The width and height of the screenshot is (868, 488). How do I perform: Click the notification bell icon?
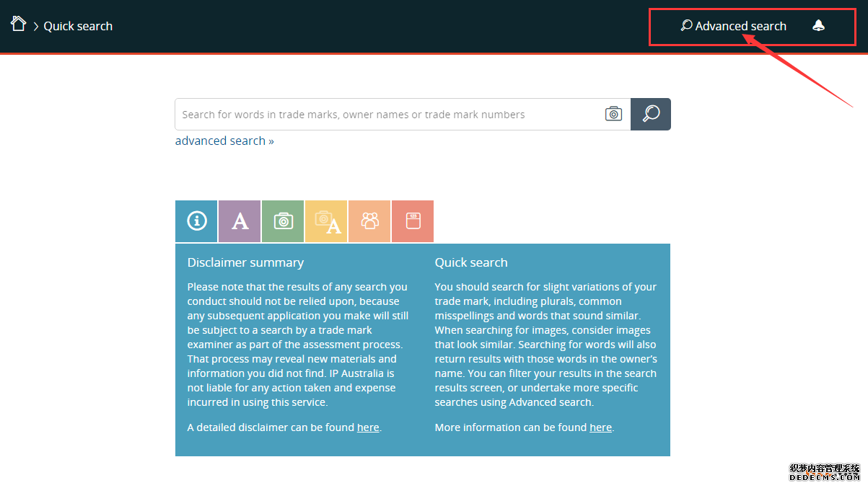818,26
